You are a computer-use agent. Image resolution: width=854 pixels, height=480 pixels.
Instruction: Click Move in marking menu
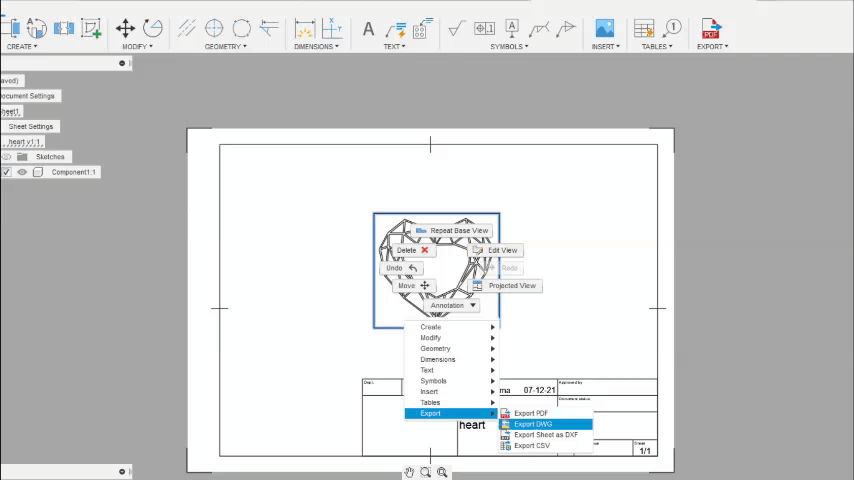[413, 285]
